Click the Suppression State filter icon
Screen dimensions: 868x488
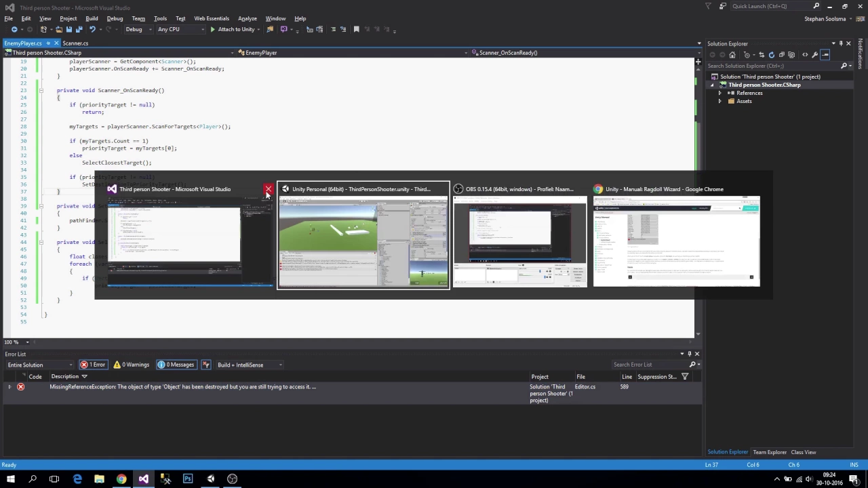click(x=684, y=376)
